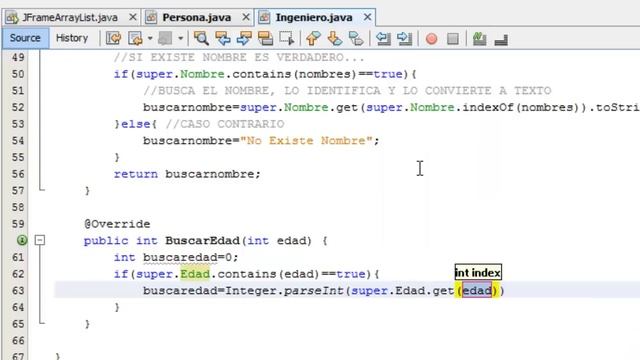Image resolution: width=640 pixels, height=360 pixels.
Task: Open the Forward history dropdown arrow
Action: pos(180,38)
